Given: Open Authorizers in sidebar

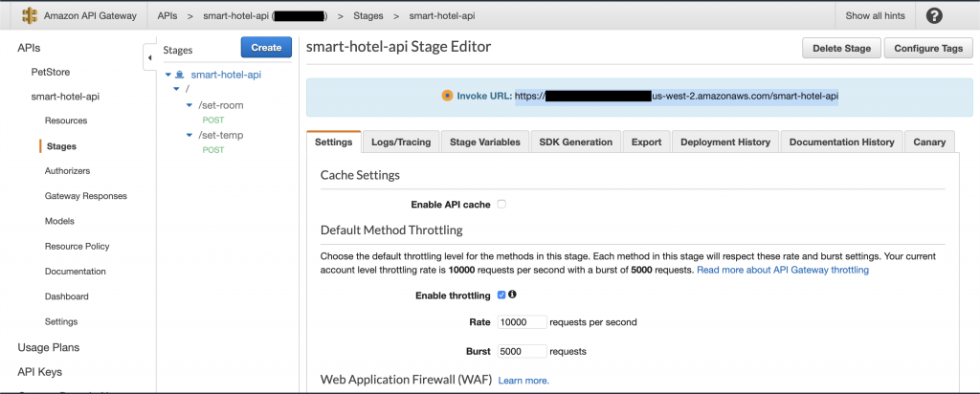Looking at the screenshot, I should [x=68, y=170].
